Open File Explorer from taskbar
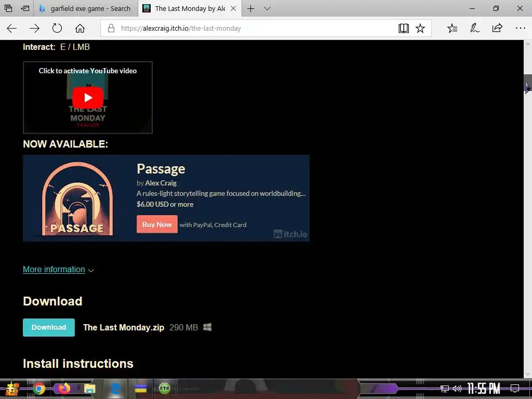532x399 pixels. (89, 389)
